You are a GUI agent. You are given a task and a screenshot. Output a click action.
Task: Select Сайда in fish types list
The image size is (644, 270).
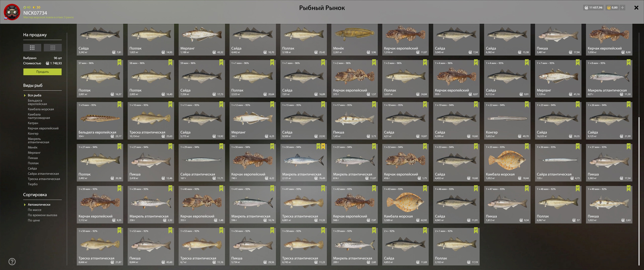click(x=32, y=168)
